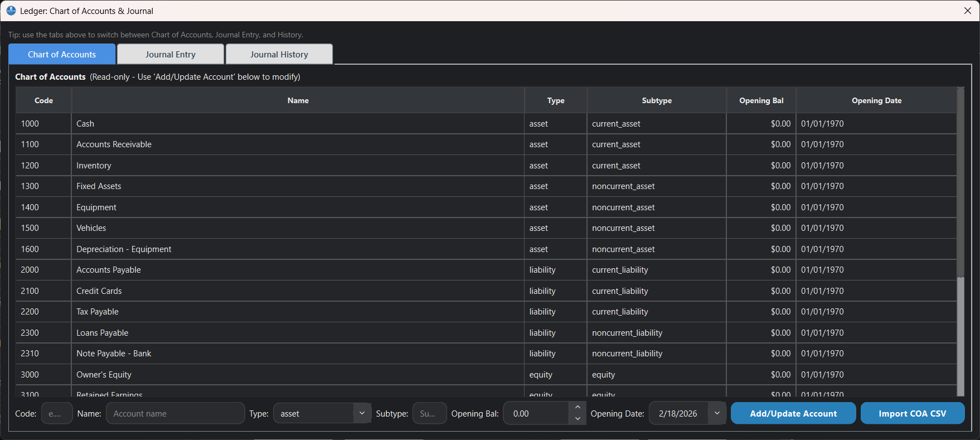The image size is (980, 440).
Task: Expand the Opening Date calendar dropdown arrow
Action: click(717, 413)
